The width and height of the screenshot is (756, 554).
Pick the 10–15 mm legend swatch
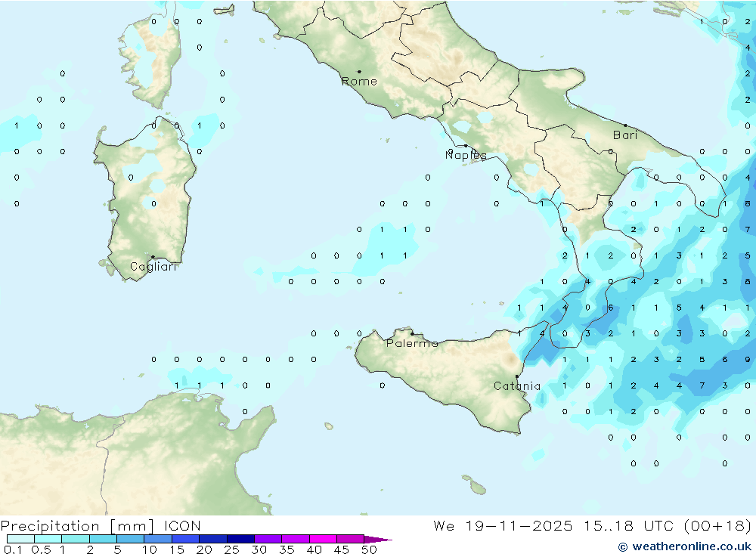point(158,539)
